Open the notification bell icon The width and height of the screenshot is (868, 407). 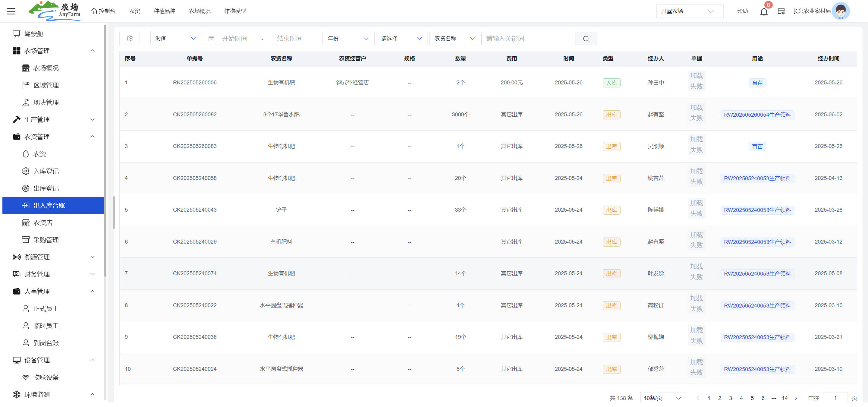[763, 11]
